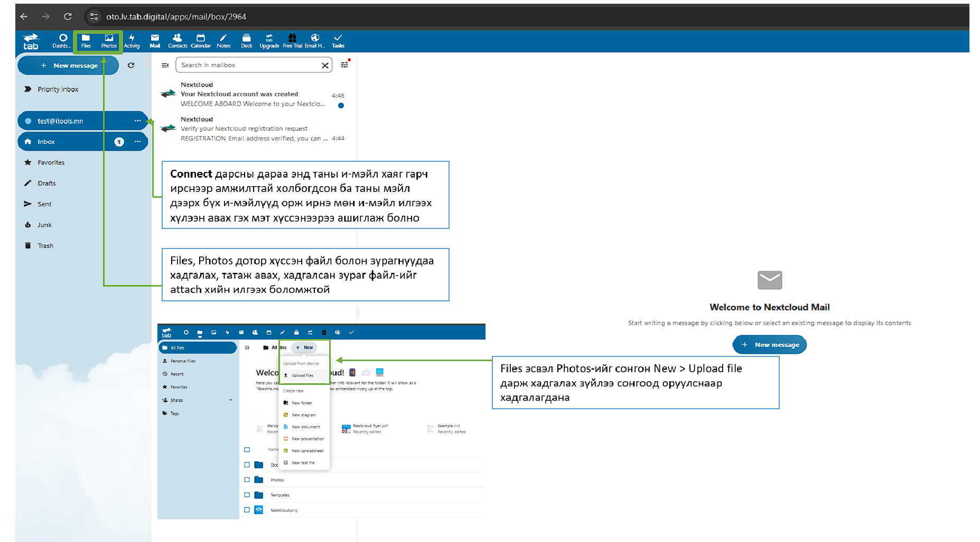The height and width of the screenshot is (542, 980).
Task: Open the Calendar app icon
Action: coord(201,41)
